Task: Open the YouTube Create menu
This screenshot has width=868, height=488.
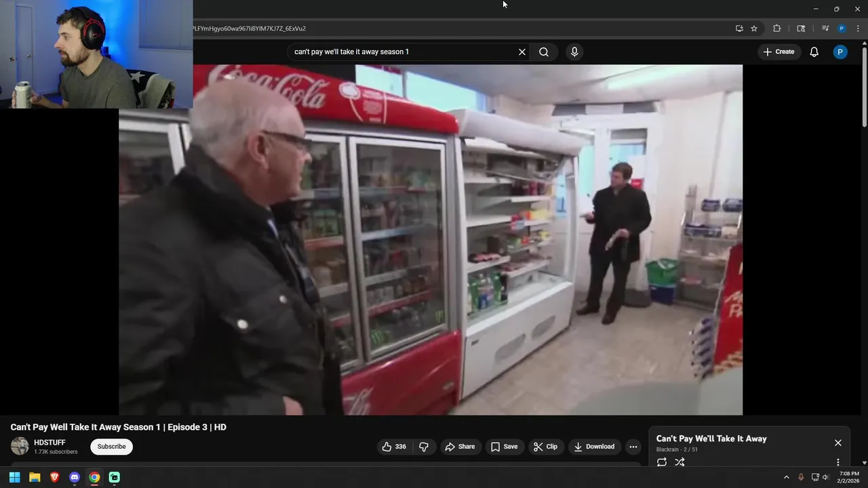Action: [x=778, y=52]
